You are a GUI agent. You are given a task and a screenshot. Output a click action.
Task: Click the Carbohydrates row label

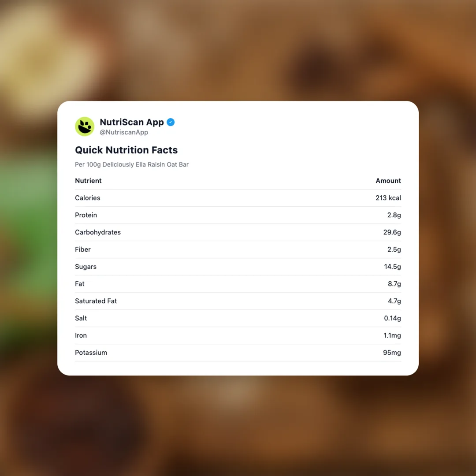[98, 232]
